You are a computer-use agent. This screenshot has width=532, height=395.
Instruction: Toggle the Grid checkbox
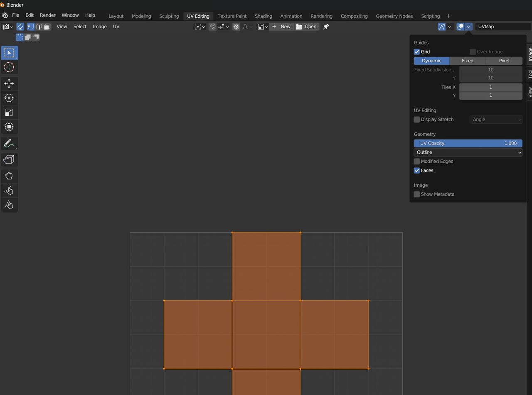pyautogui.click(x=417, y=52)
